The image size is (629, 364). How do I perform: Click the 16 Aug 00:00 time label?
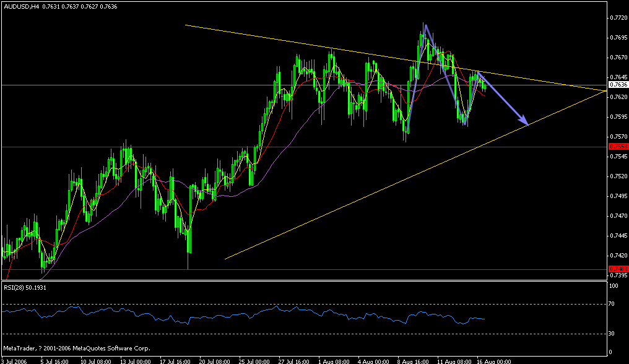[494, 361]
